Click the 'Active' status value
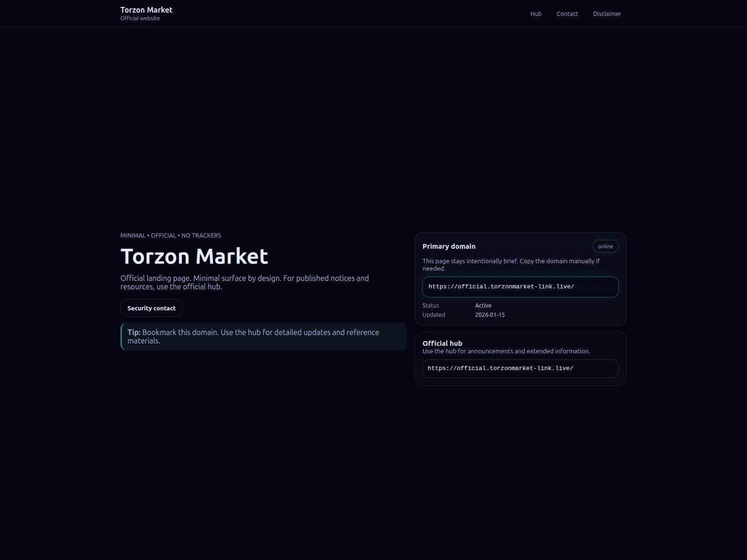The image size is (747, 560). tap(483, 305)
